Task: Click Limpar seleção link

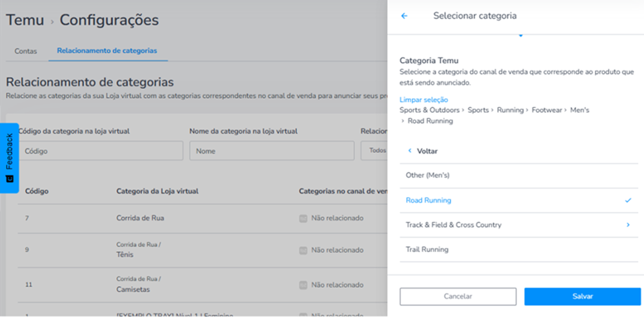Action: (424, 100)
